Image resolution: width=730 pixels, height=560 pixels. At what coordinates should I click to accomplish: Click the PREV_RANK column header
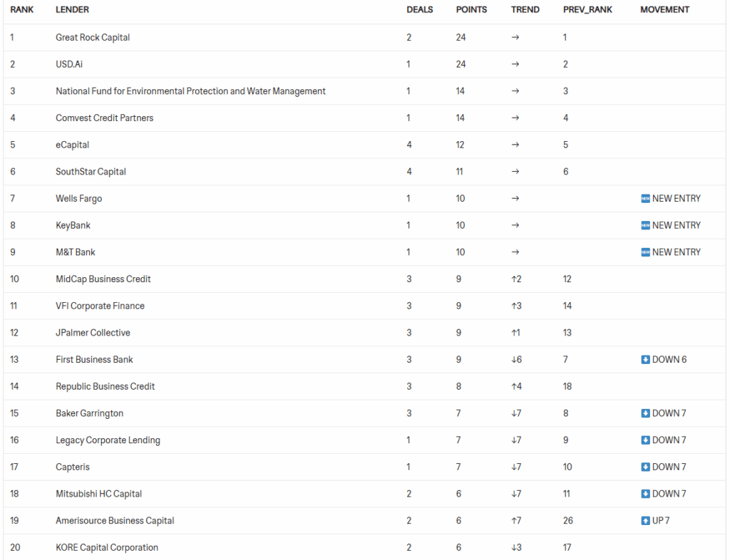pyautogui.click(x=587, y=10)
